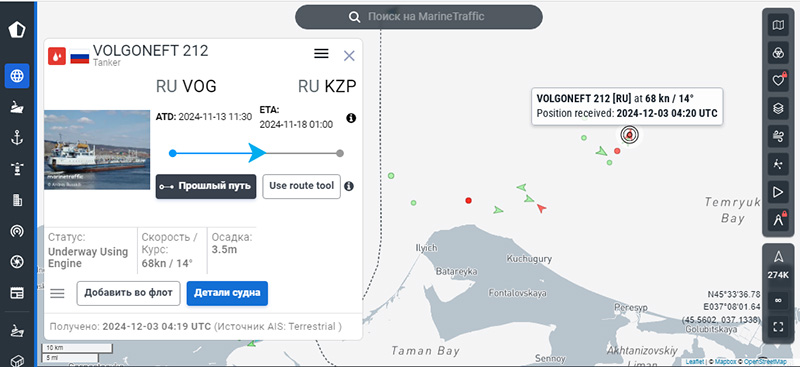Click the Прошлый путь button
Image resolution: width=800 pixels, height=367 pixels.
206,186
